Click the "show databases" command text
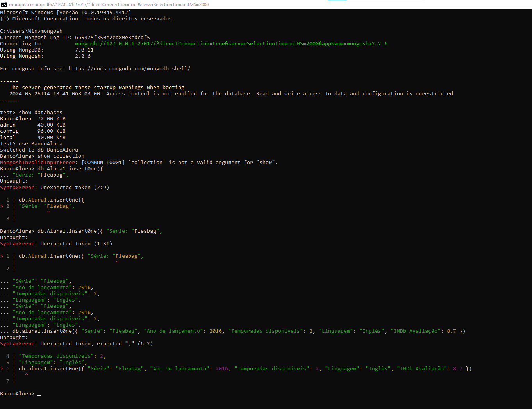 pos(41,113)
